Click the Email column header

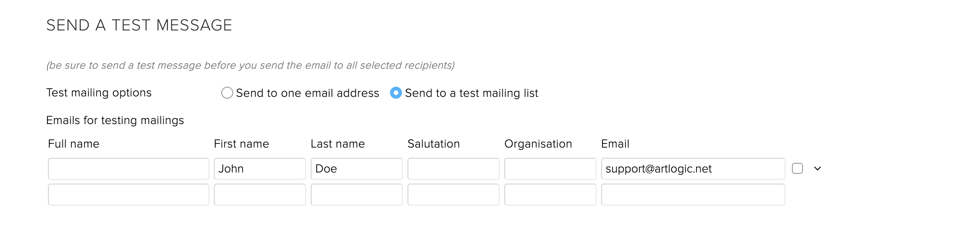point(615,144)
